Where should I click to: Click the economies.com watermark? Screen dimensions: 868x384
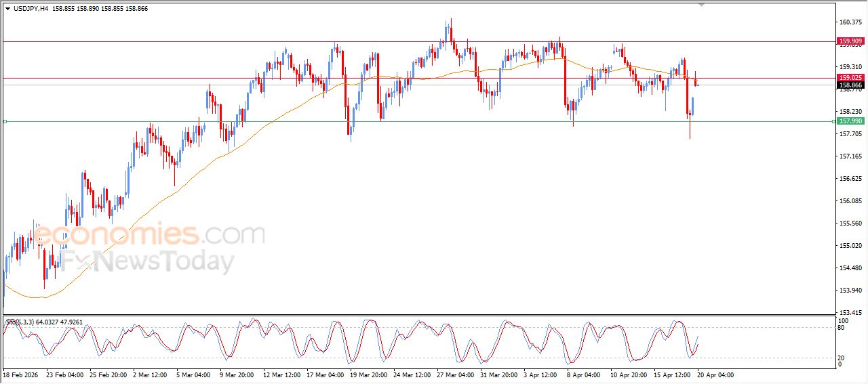click(x=149, y=235)
